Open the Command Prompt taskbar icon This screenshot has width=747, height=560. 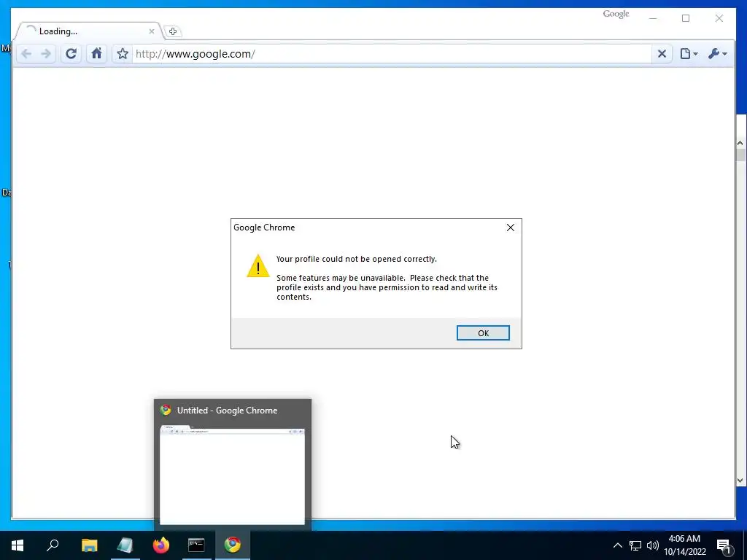coord(196,545)
